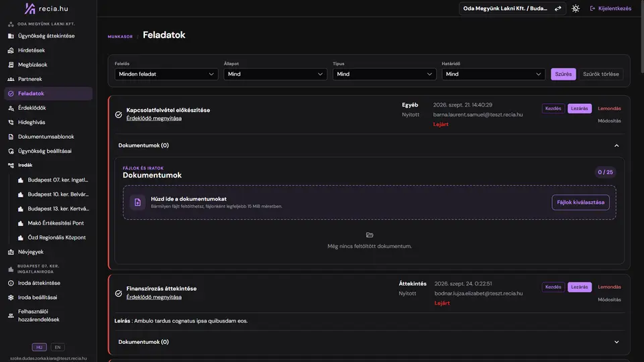This screenshot has height=362, width=644.
Task: Switch agency using the swap arrows icon
Action: click(x=557, y=9)
